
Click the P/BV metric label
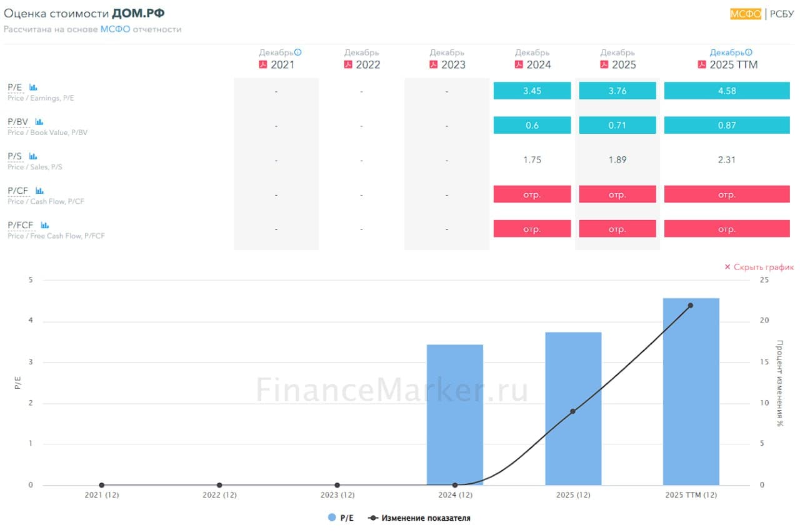click(19, 122)
